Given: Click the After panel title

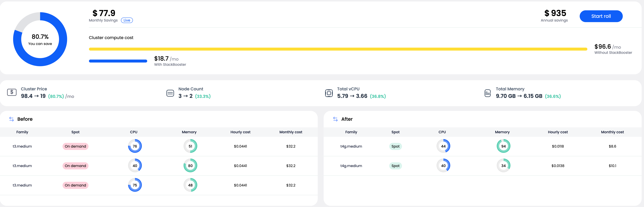Looking at the screenshot, I should 347,119.
